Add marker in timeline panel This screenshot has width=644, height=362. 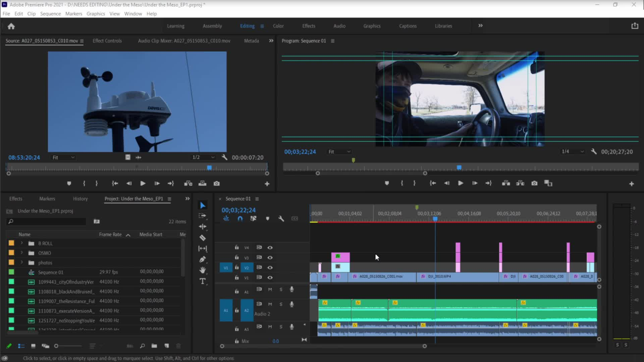pos(267,219)
